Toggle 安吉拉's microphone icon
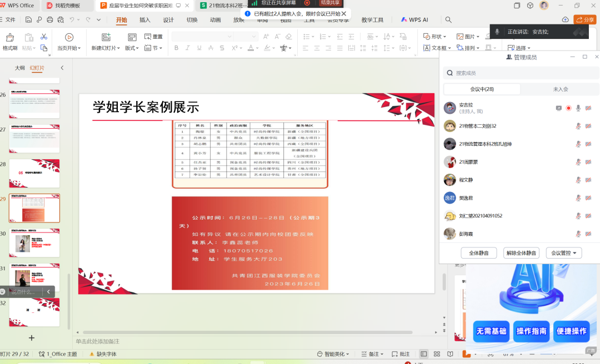 coord(578,108)
